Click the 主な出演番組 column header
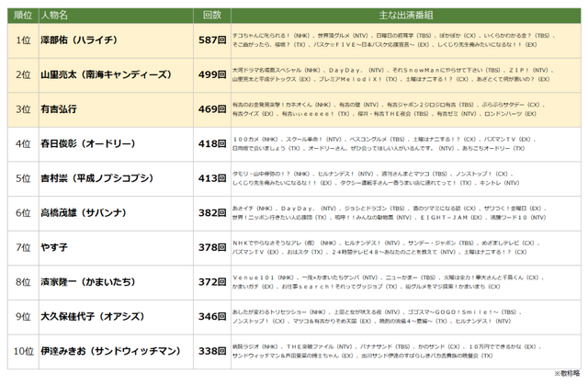Image resolution: width=588 pixels, height=385 pixels. click(396, 17)
